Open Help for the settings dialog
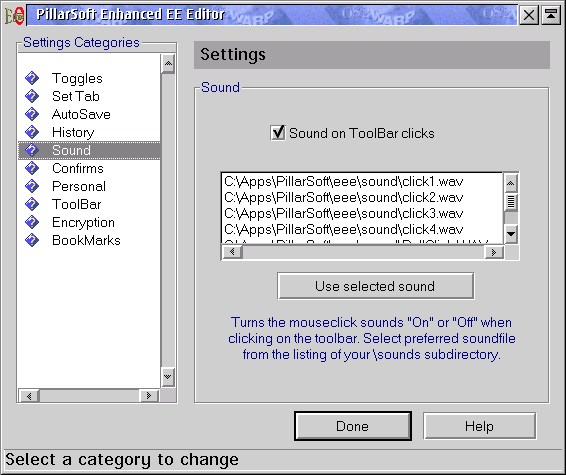 coord(479,426)
